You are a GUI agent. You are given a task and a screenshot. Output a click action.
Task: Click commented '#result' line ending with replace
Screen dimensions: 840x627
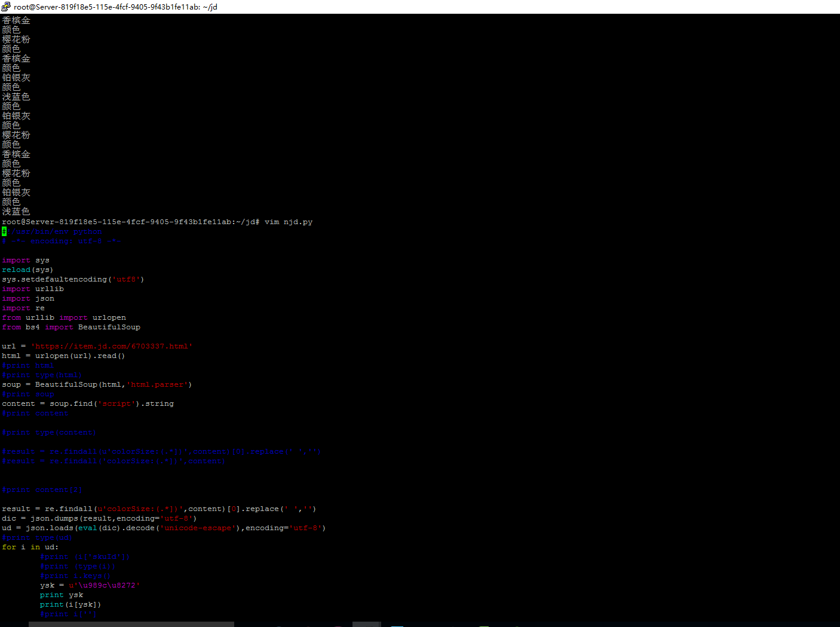161,452
